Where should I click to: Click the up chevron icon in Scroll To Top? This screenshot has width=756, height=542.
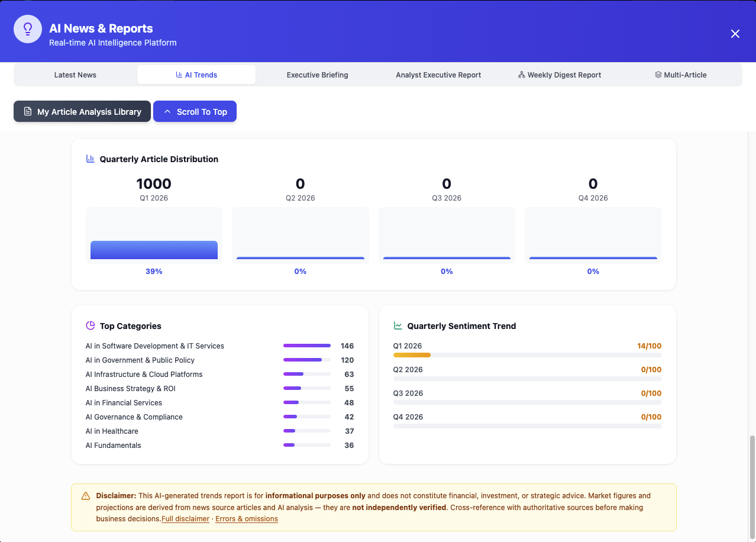pos(167,111)
